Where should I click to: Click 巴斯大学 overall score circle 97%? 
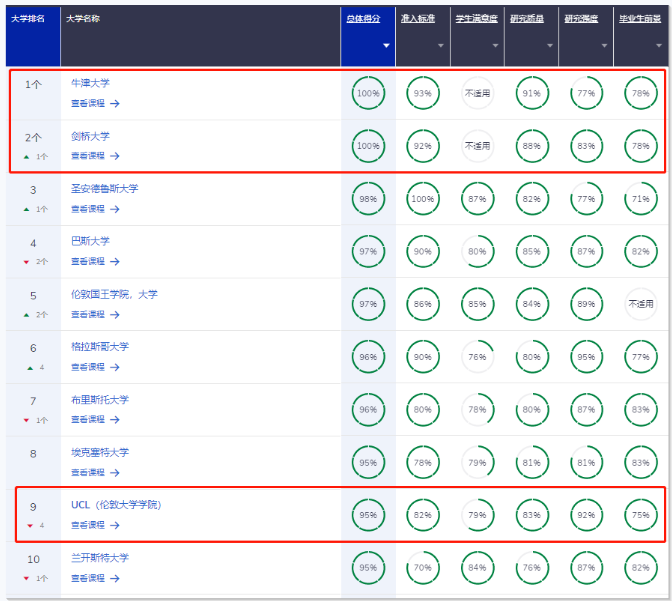pos(368,252)
